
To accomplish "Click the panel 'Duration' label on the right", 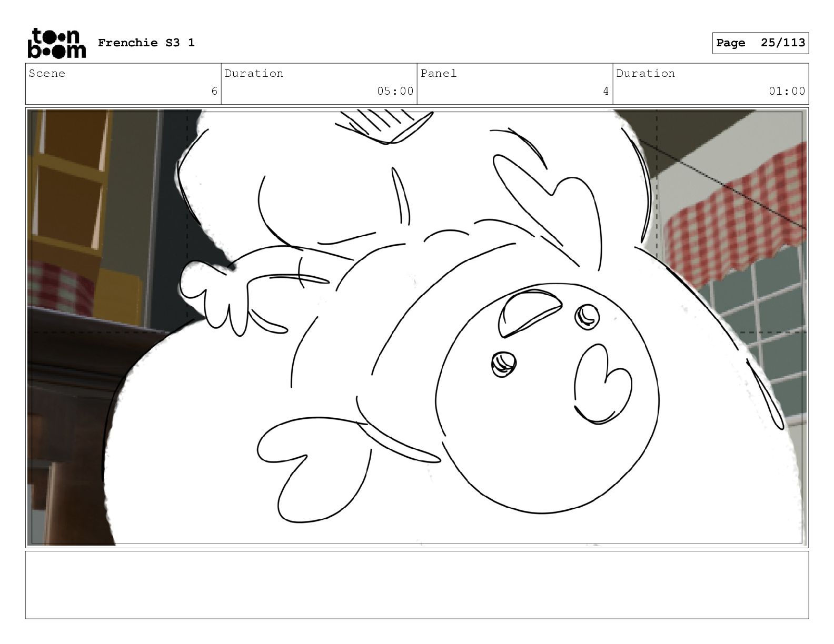I will click(x=646, y=74).
